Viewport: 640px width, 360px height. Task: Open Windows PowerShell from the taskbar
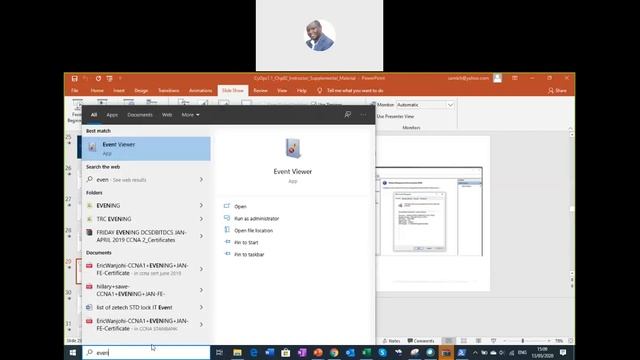(462, 353)
